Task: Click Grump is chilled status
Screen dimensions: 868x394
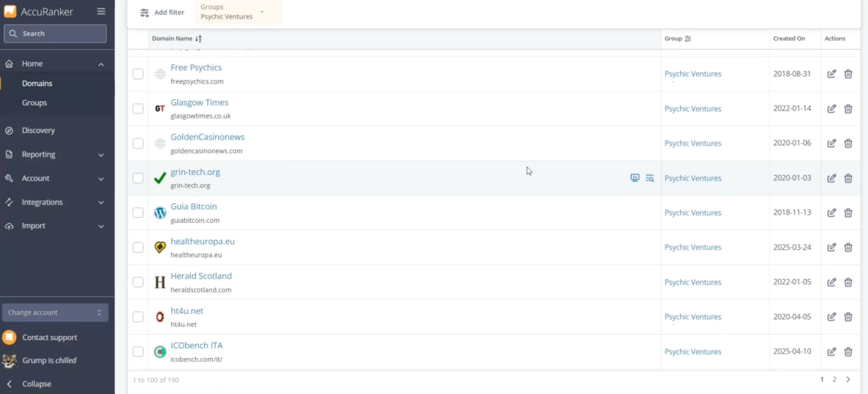Action: (49, 360)
